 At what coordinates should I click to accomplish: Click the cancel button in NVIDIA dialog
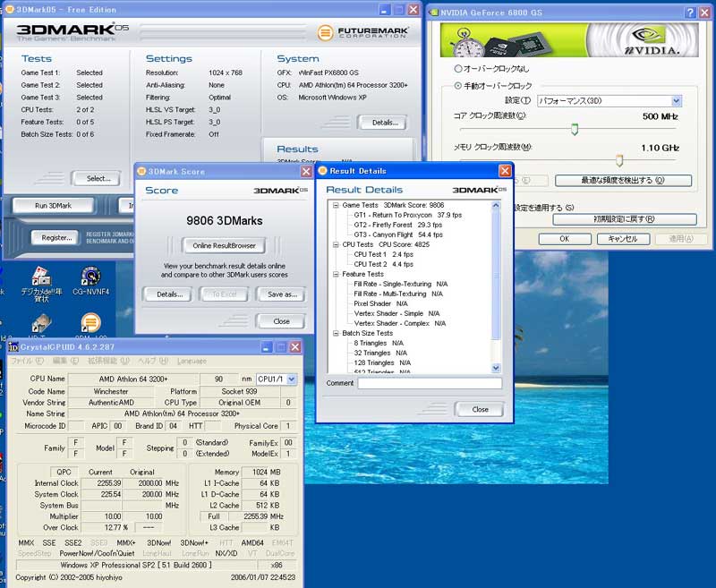coord(622,239)
